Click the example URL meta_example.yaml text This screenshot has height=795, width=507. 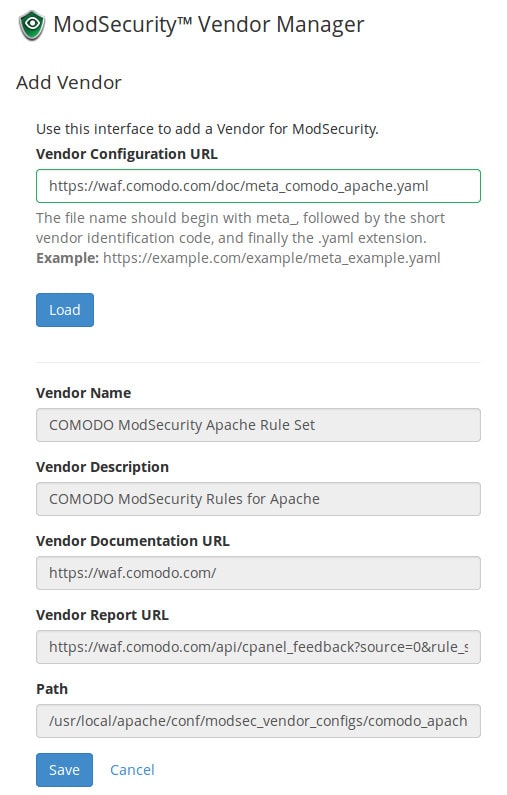click(271, 258)
